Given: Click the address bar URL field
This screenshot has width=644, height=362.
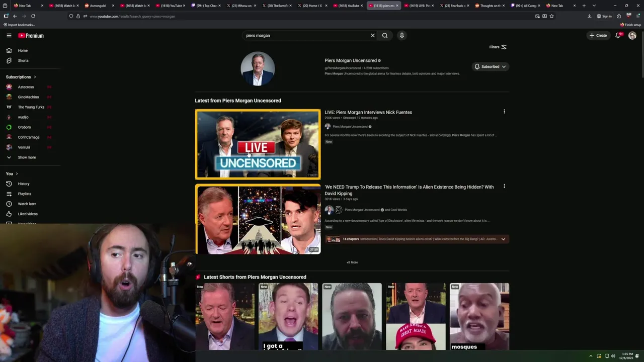Looking at the screenshot, I should click(x=302, y=16).
